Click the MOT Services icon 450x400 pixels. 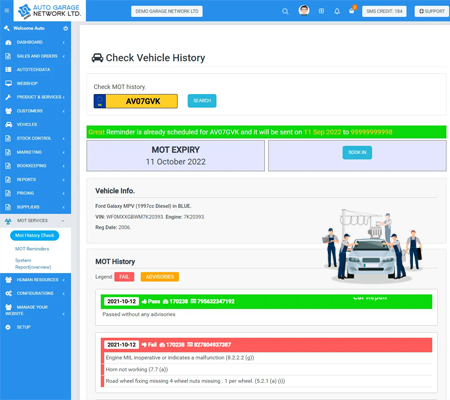[x=8, y=221]
